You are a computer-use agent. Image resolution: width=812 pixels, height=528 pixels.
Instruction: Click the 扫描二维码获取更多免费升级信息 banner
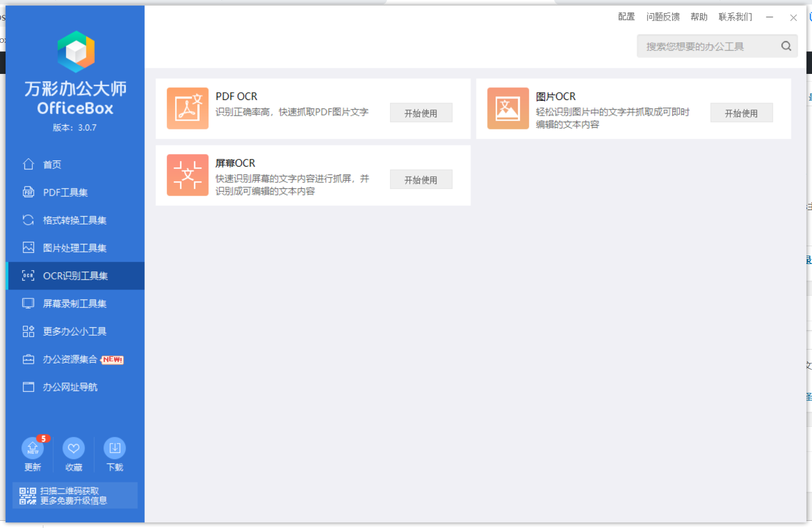tap(75, 496)
